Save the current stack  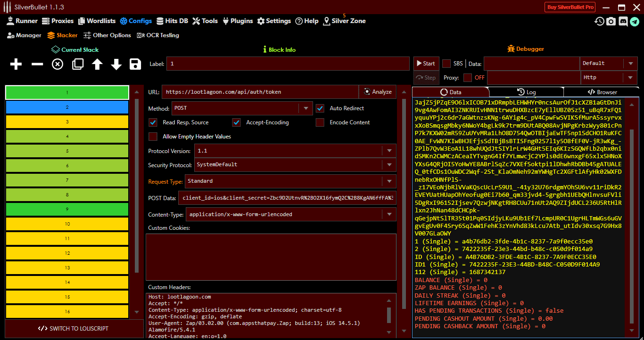click(x=135, y=64)
